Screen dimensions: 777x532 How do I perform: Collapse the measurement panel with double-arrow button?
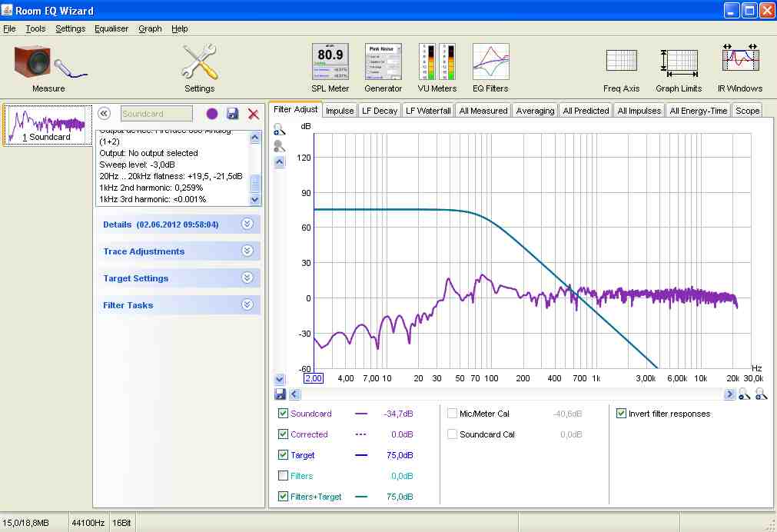click(104, 114)
